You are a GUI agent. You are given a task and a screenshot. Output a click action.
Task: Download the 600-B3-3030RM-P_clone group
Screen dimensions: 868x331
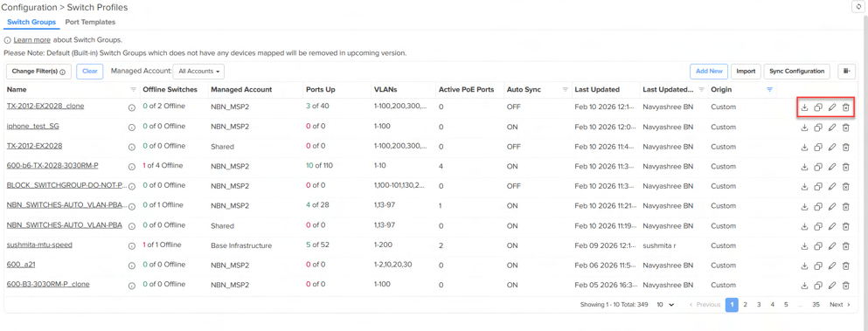coord(804,286)
